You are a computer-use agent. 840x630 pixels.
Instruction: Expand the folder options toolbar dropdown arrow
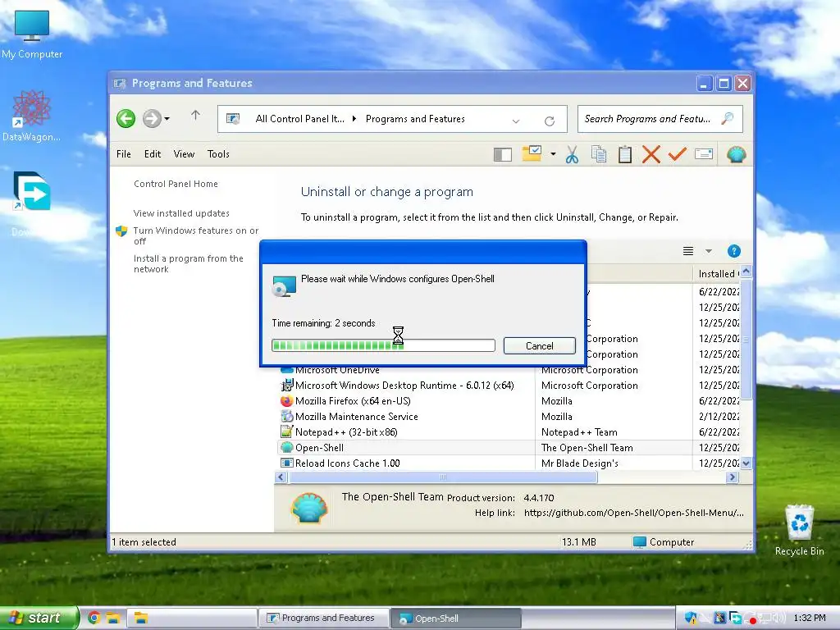click(553, 154)
